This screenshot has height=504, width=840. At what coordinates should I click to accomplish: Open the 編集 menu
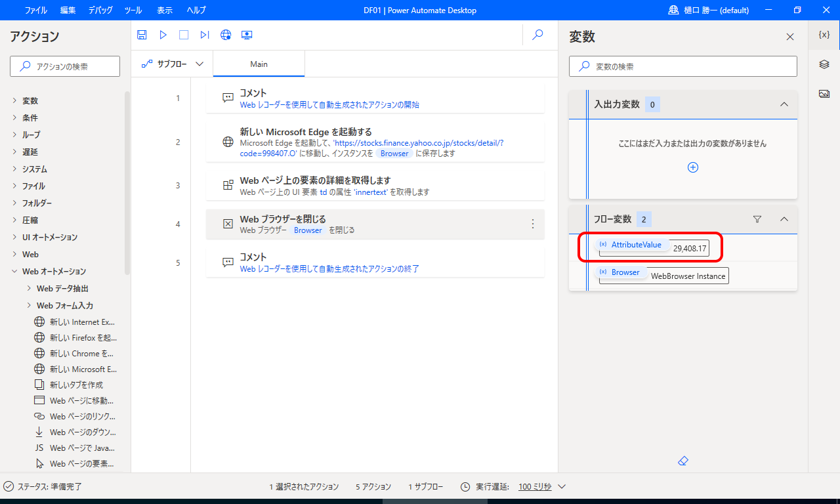(x=68, y=10)
